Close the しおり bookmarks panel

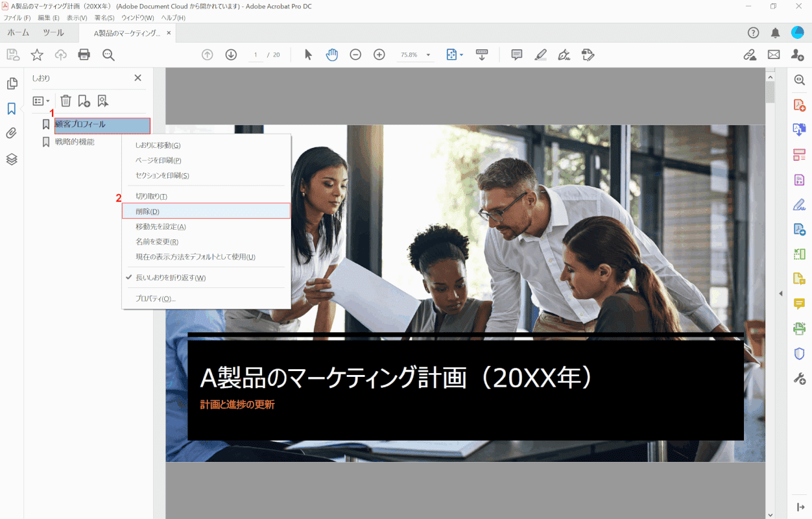click(x=137, y=78)
